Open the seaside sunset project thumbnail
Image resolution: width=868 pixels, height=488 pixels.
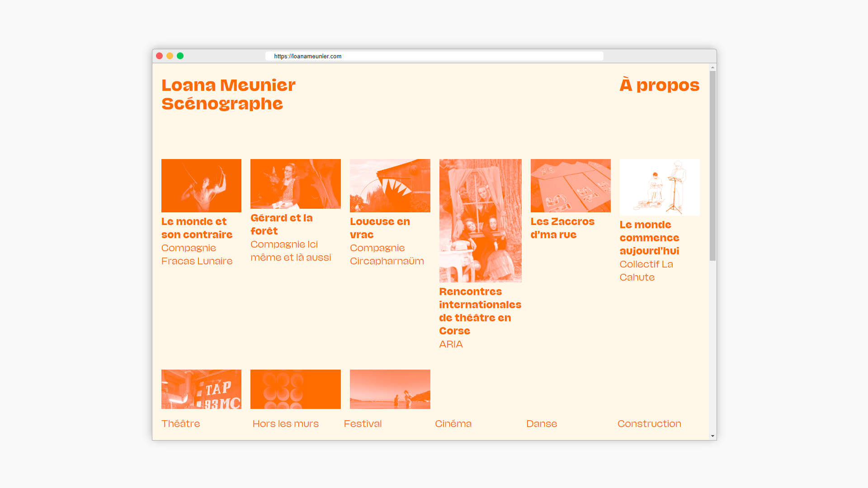pos(390,389)
